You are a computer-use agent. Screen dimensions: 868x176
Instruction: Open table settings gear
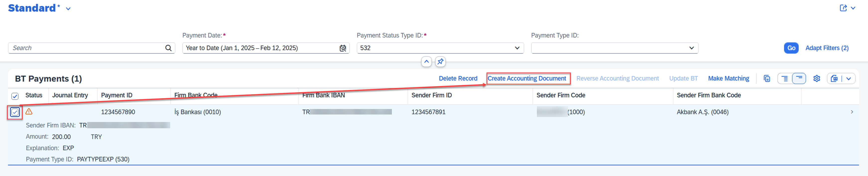point(816,79)
